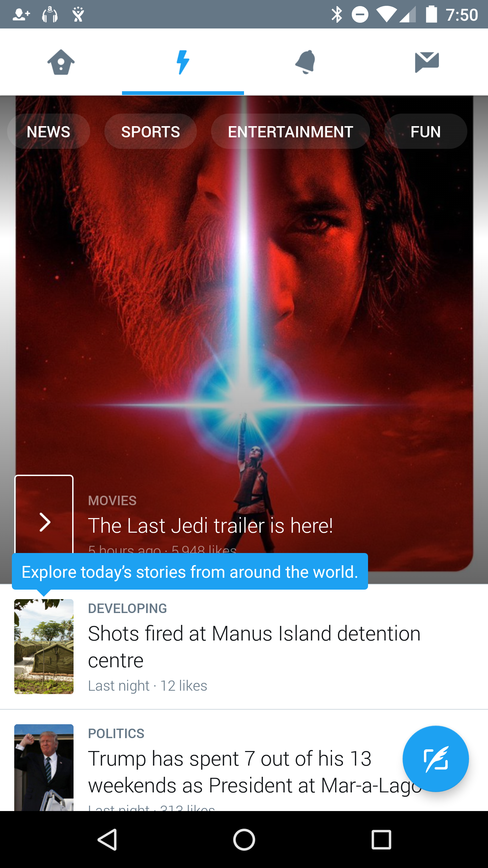Image resolution: width=488 pixels, height=868 pixels.
Task: Select the Moments lightning bolt tab
Action: tap(183, 62)
